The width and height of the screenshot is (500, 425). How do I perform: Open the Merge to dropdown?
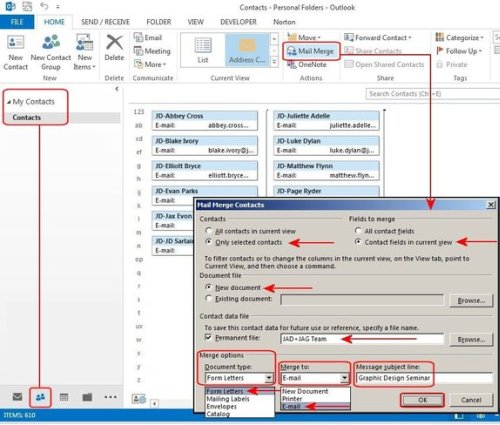pos(344,378)
